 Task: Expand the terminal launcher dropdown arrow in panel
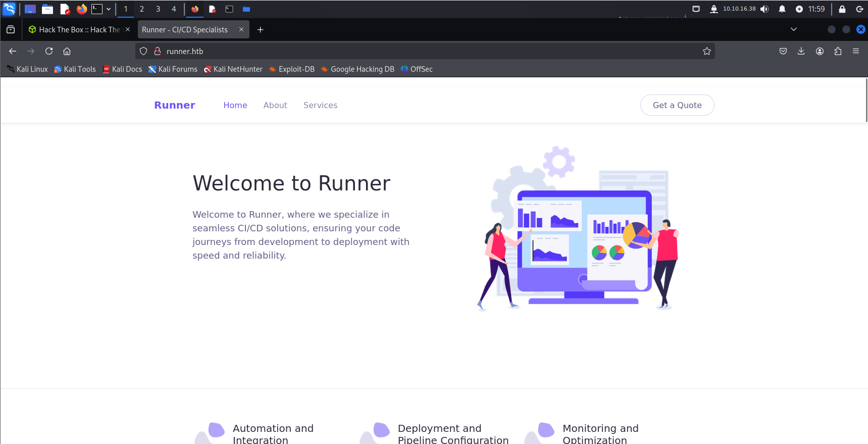coord(109,9)
